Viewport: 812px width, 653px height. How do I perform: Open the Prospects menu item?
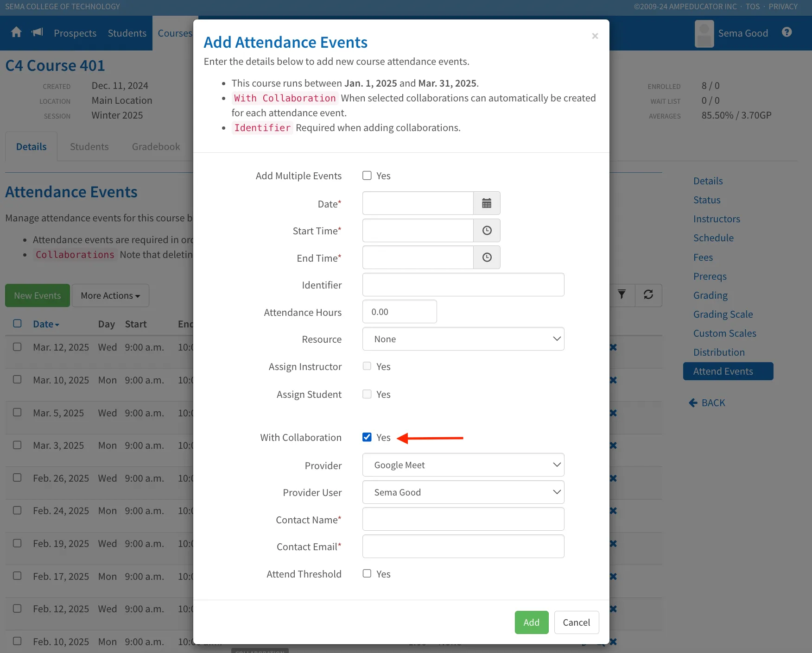tap(75, 33)
